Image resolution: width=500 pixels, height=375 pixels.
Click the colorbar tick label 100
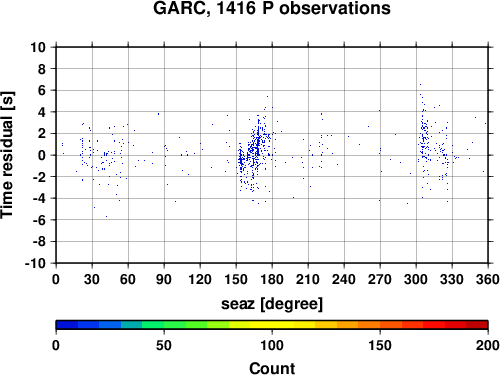[x=272, y=345]
